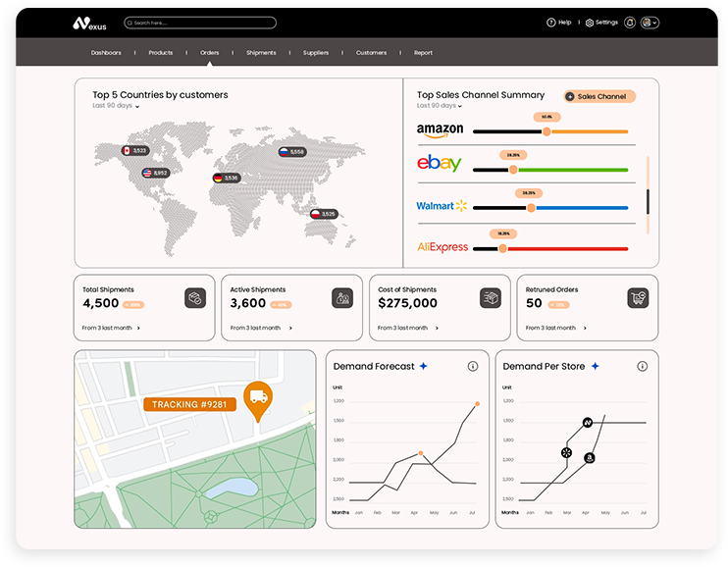
Task: Click the orange truck map pin
Action: point(258,398)
